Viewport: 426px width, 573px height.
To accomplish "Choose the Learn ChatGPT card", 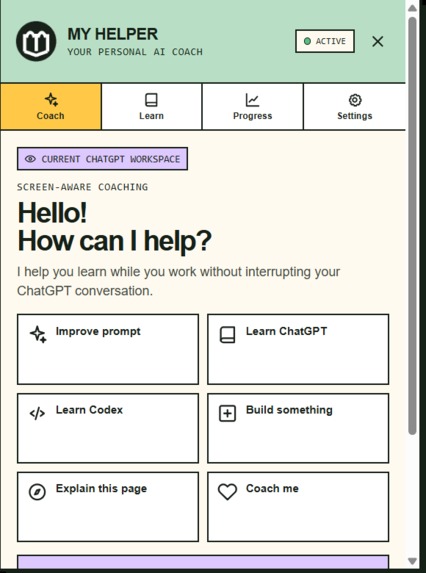I will pyautogui.click(x=298, y=349).
